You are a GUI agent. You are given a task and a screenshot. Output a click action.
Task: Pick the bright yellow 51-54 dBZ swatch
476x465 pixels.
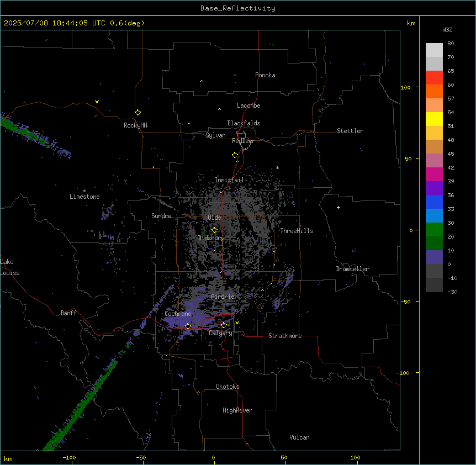(x=434, y=119)
